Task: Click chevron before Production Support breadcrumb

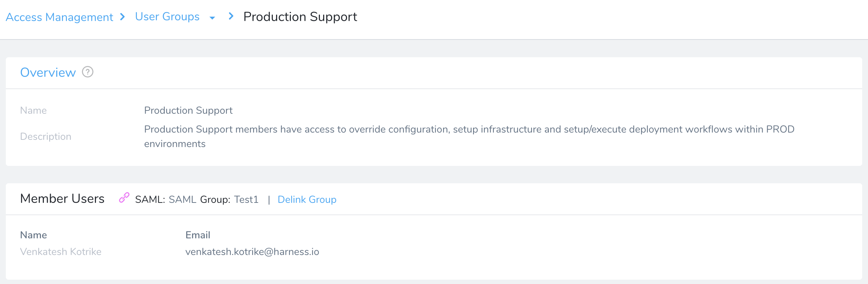Action: coord(231,16)
